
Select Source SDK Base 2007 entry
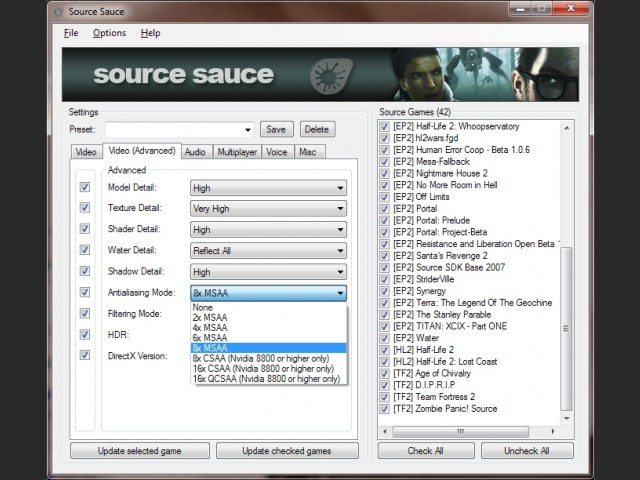coord(449,267)
